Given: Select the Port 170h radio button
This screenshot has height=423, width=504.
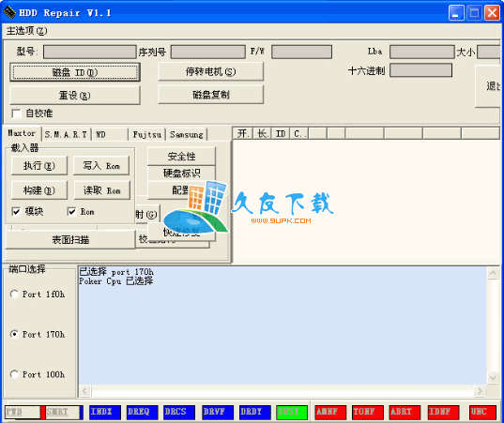Looking at the screenshot, I should pyautogui.click(x=14, y=334).
